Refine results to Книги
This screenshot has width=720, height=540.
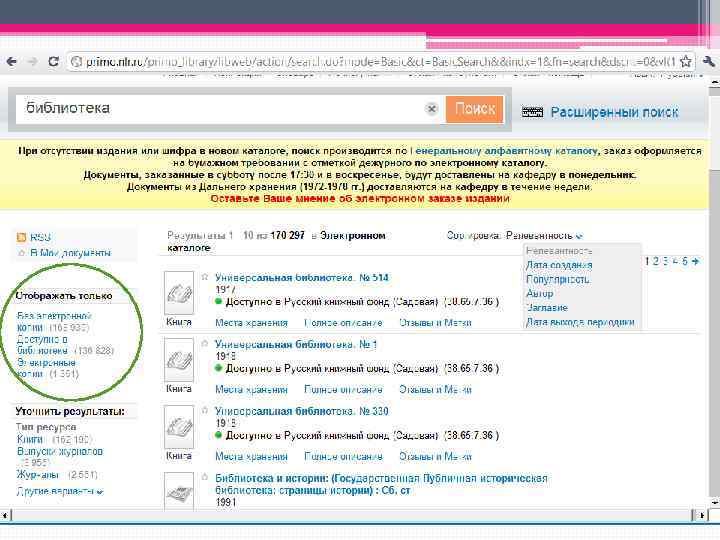(30, 439)
